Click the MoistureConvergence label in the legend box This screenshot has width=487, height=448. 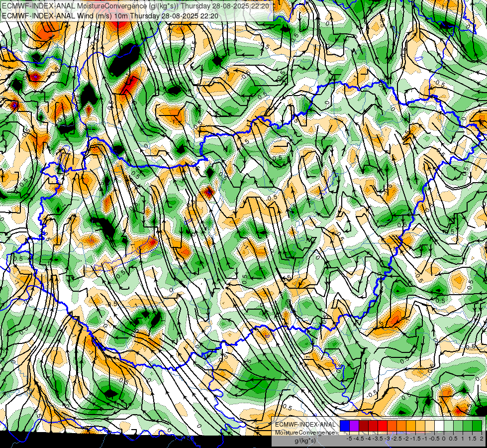305,433
